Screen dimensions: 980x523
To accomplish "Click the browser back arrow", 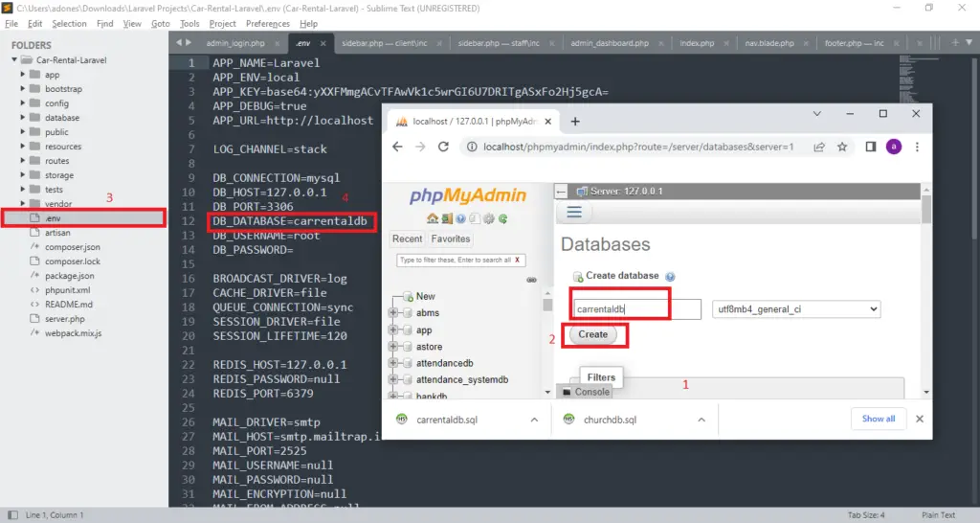I will point(397,147).
